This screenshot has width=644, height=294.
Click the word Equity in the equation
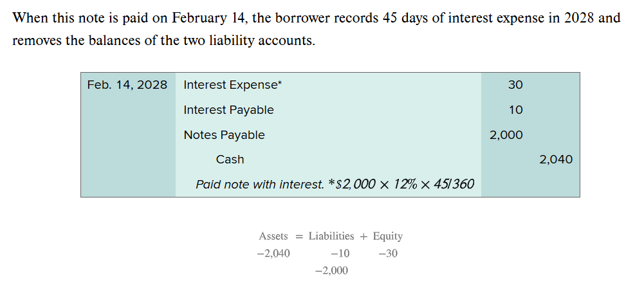[x=388, y=236]
